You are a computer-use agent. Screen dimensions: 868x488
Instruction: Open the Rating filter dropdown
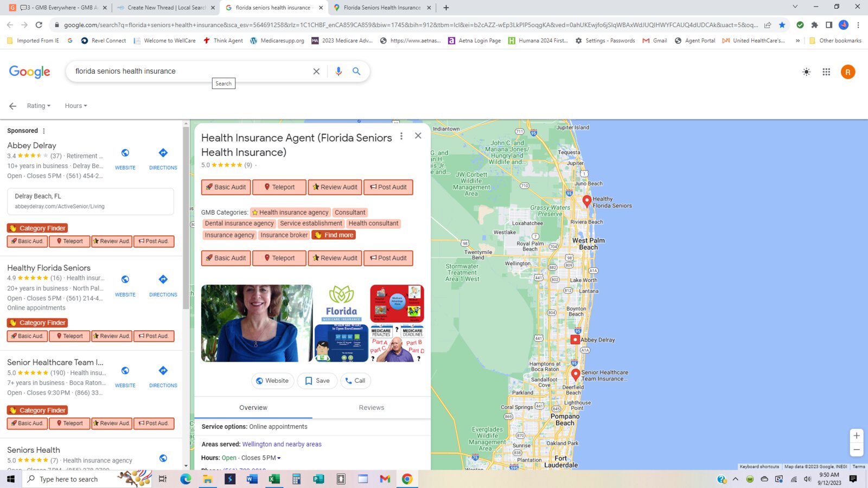click(x=39, y=106)
